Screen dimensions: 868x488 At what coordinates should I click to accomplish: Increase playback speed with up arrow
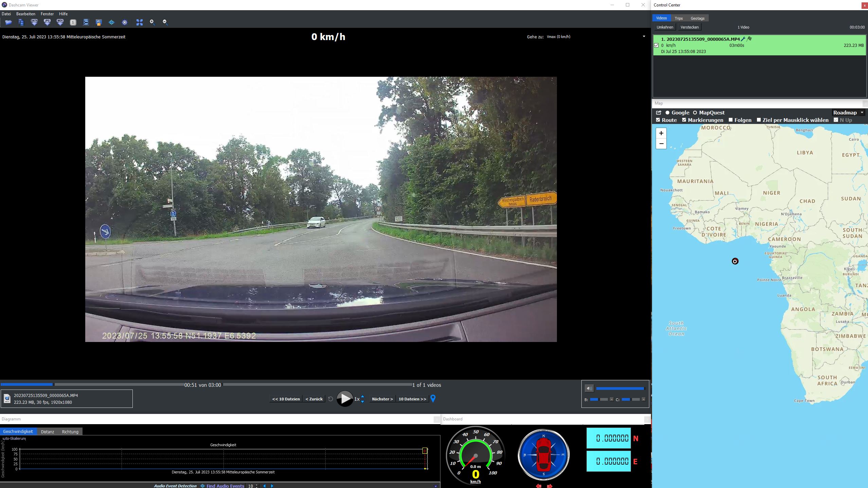[x=362, y=396]
